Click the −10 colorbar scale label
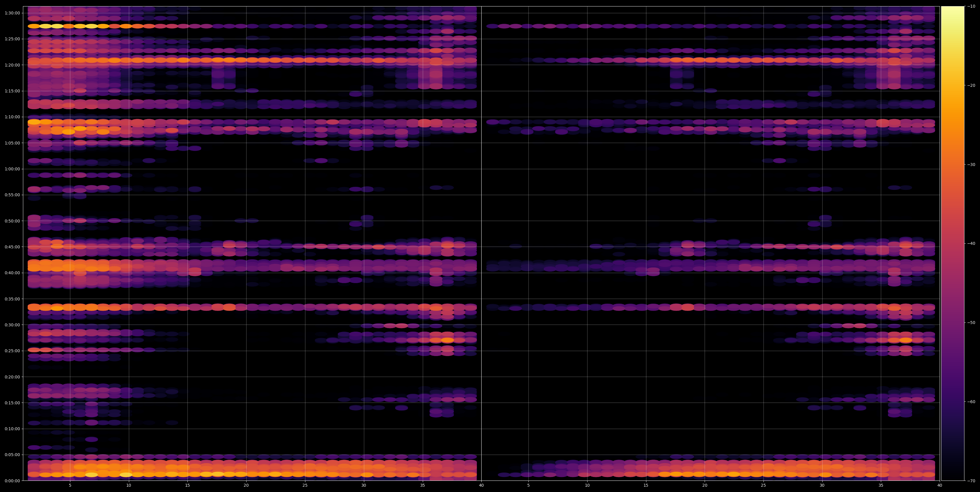The width and height of the screenshot is (980, 492). (971, 6)
